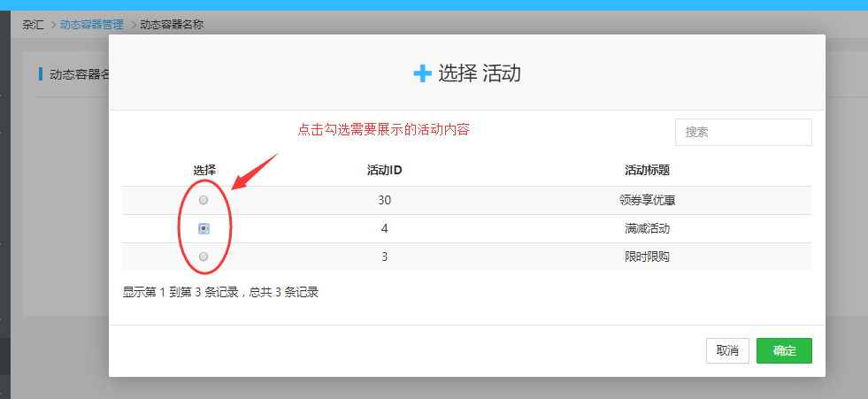Click the activity ID cell showing 4
Viewport: 868px width, 399px height.
pos(385,228)
